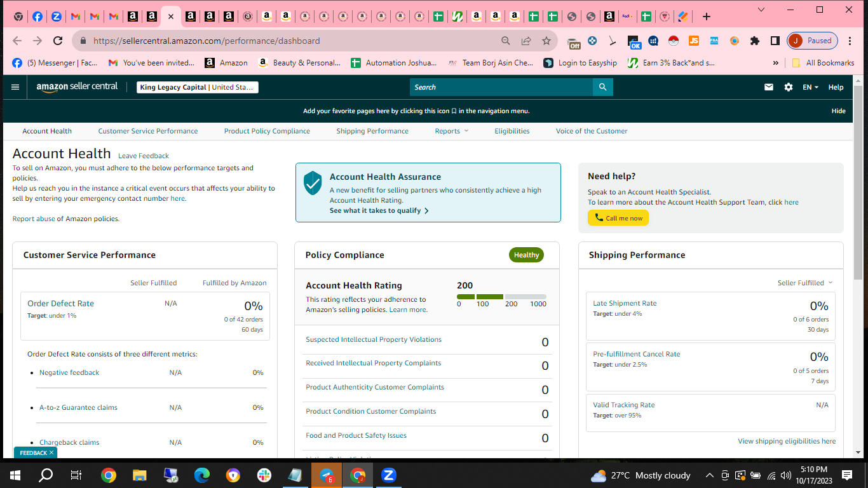Click the JS extension icon
Screen dimensions: 868x488
click(694, 41)
